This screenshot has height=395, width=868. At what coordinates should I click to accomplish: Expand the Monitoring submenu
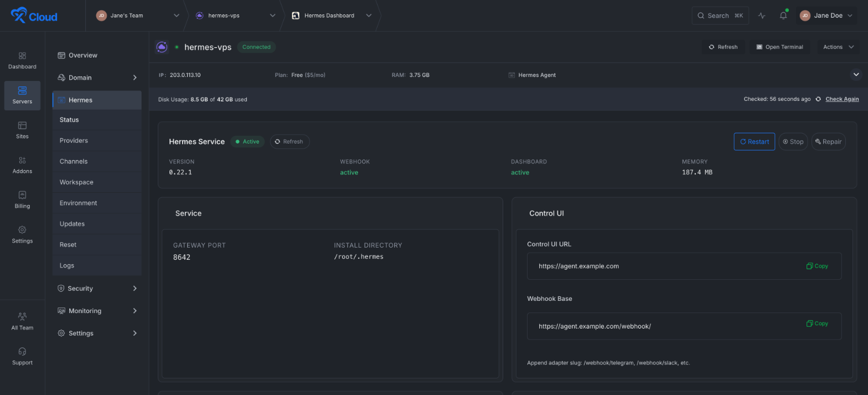[135, 311]
